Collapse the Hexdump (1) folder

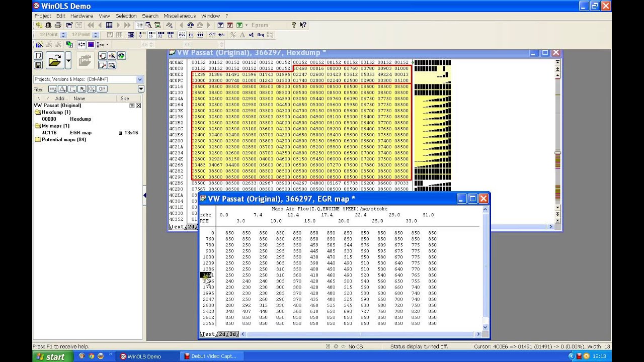point(37,112)
